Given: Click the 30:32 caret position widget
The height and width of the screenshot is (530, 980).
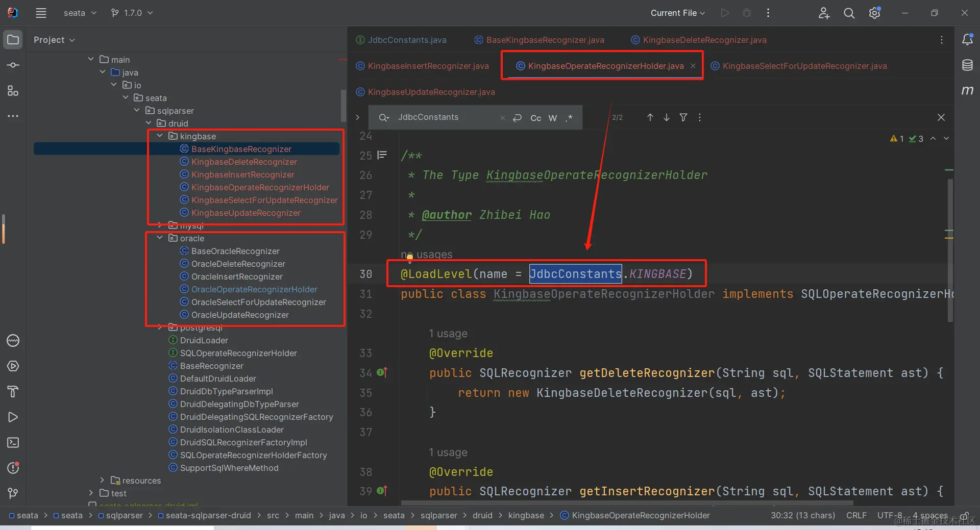Looking at the screenshot, I should tap(803, 515).
